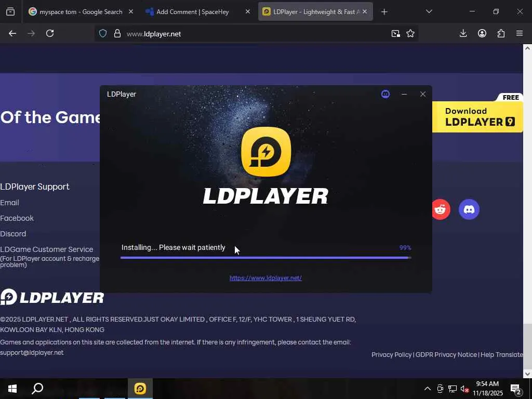Close the Add Comment SpaceHey tab

248,11
